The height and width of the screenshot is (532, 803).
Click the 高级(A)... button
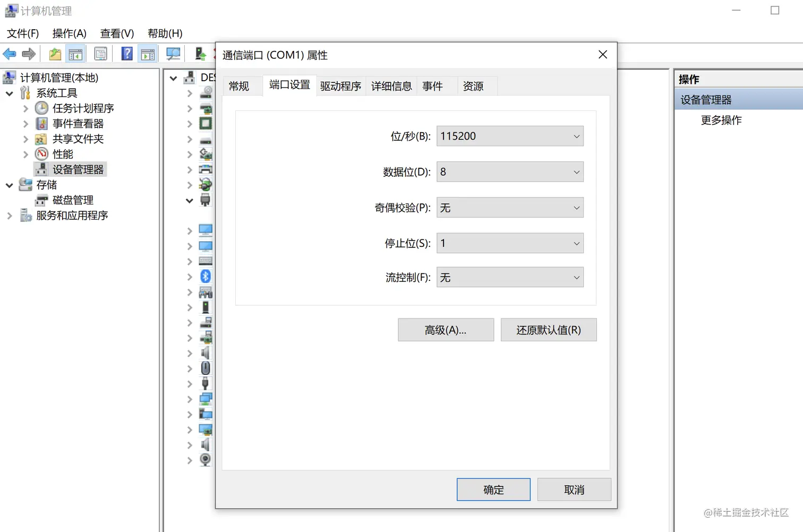[x=446, y=330]
